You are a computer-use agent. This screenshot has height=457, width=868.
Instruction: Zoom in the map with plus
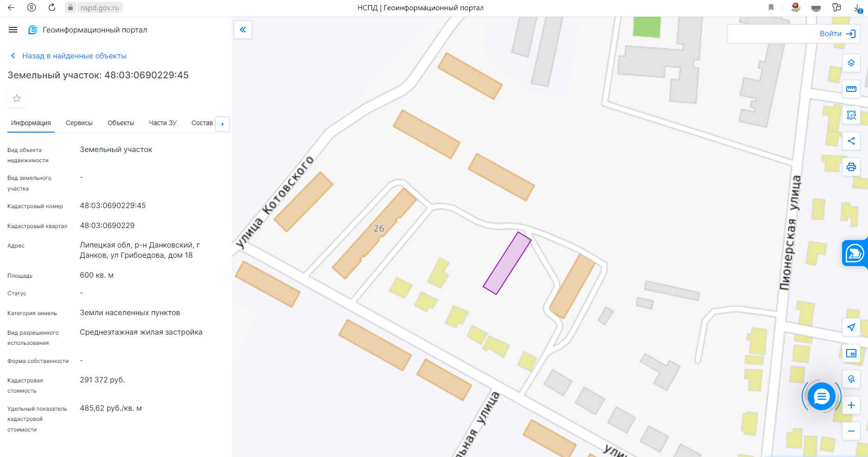point(851,405)
